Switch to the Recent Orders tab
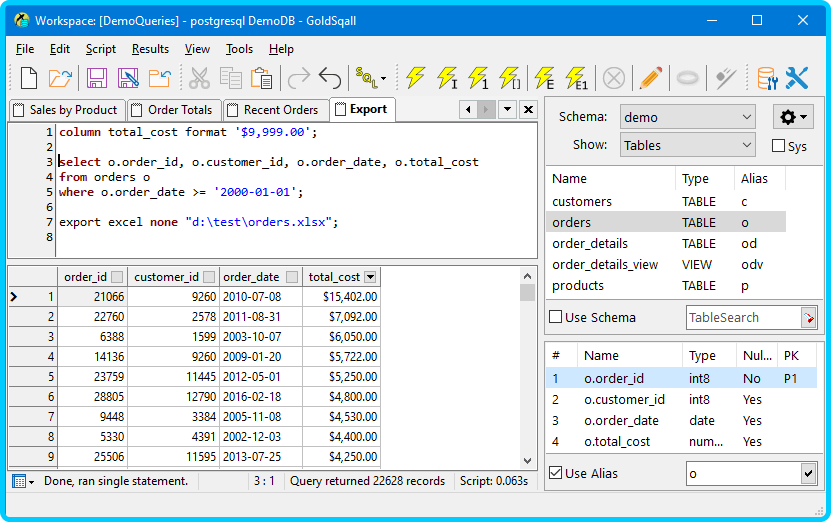Screen dimensions: 831x522 pos(275,110)
